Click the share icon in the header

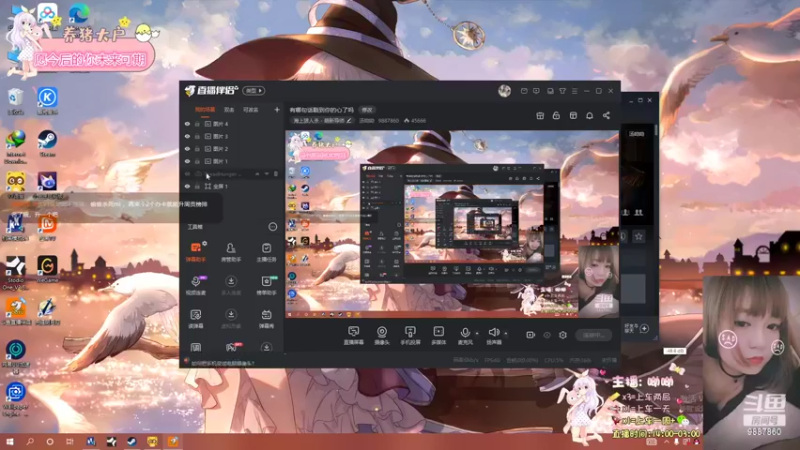(606, 116)
